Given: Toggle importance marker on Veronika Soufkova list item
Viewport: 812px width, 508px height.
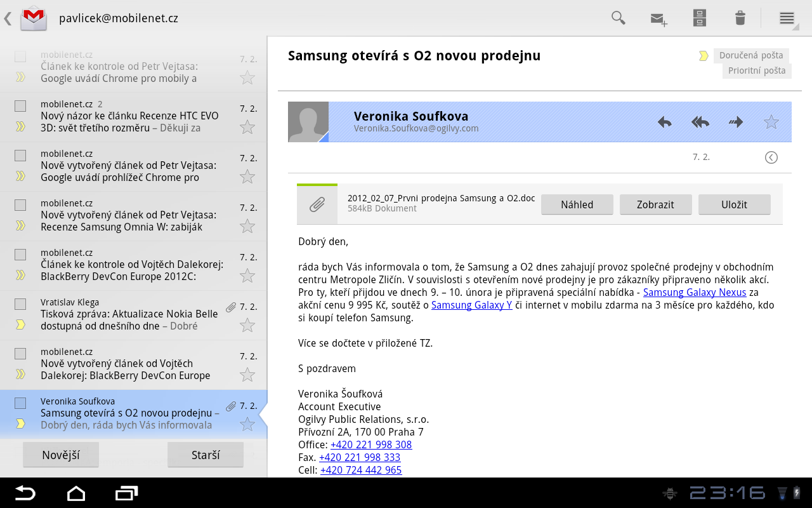Looking at the screenshot, I should pyautogui.click(x=20, y=424).
